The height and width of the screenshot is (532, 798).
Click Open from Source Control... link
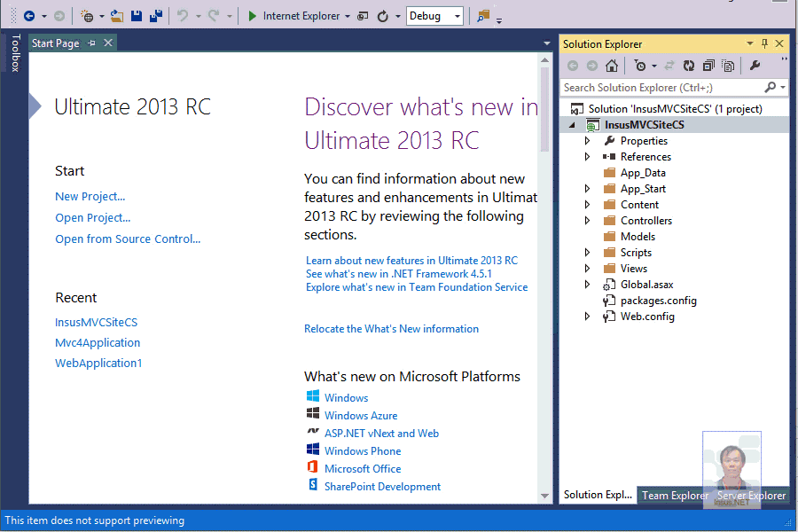click(128, 239)
